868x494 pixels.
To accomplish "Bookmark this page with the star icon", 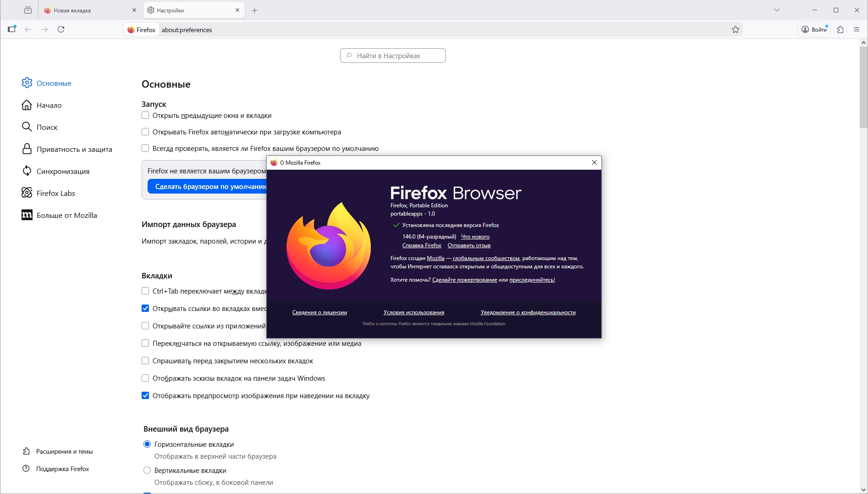I will (x=736, y=30).
